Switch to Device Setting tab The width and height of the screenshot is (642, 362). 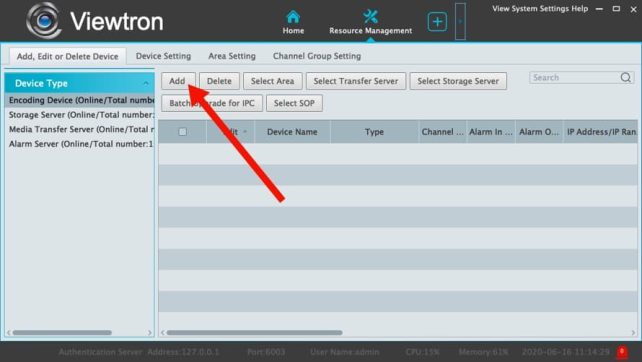(163, 56)
